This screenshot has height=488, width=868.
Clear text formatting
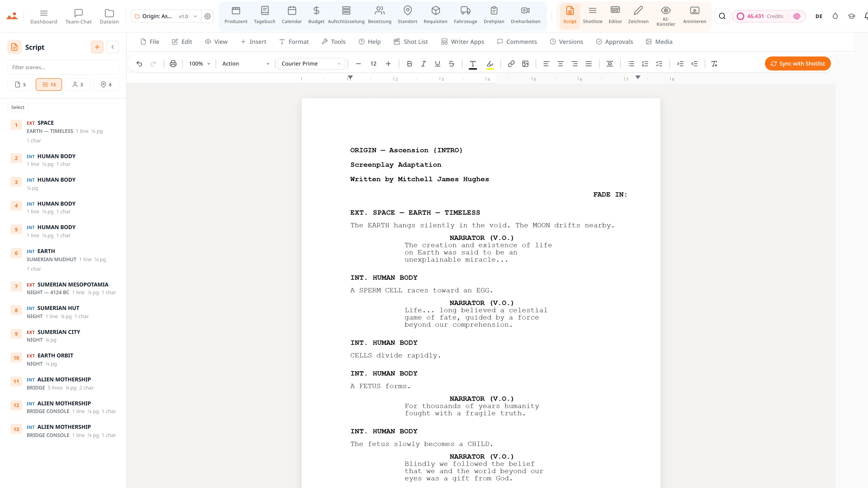(714, 64)
